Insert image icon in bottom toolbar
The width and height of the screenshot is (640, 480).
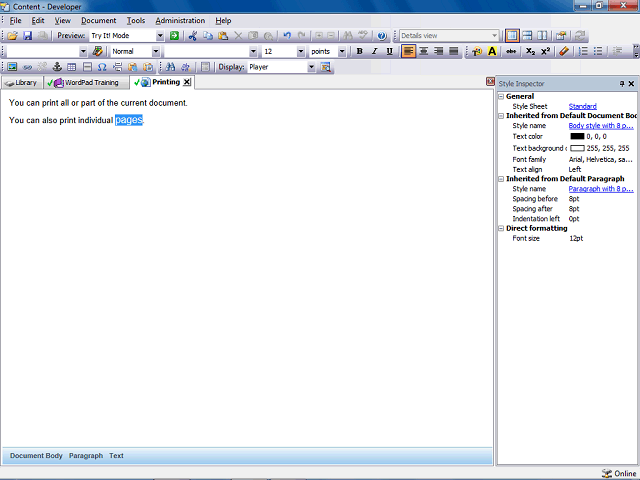point(12,67)
